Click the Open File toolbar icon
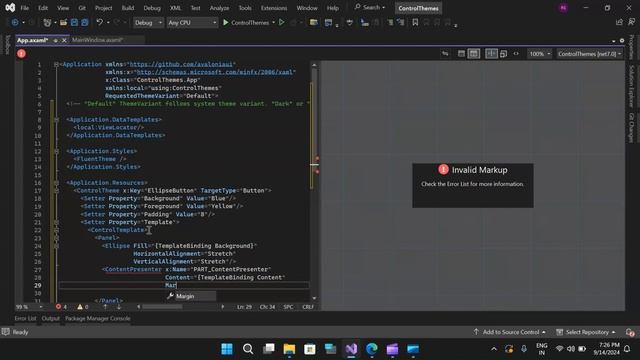The width and height of the screenshot is (640, 360). (x=63, y=23)
